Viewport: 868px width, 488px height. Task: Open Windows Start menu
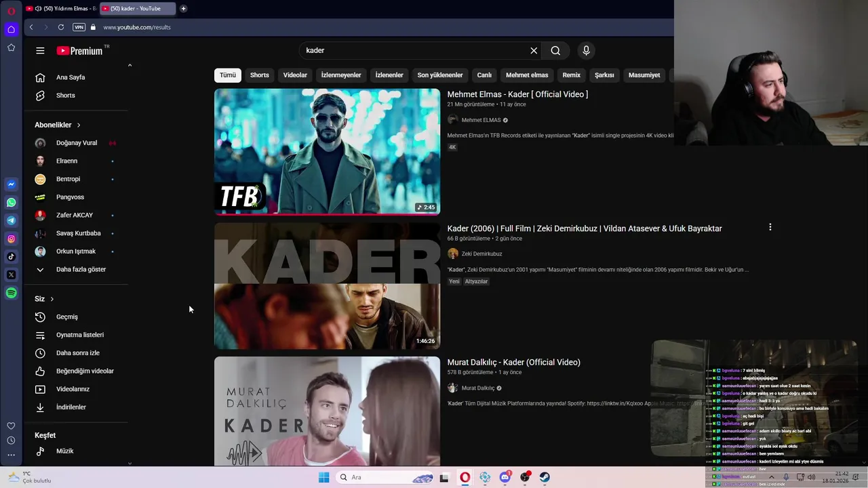[x=323, y=477]
